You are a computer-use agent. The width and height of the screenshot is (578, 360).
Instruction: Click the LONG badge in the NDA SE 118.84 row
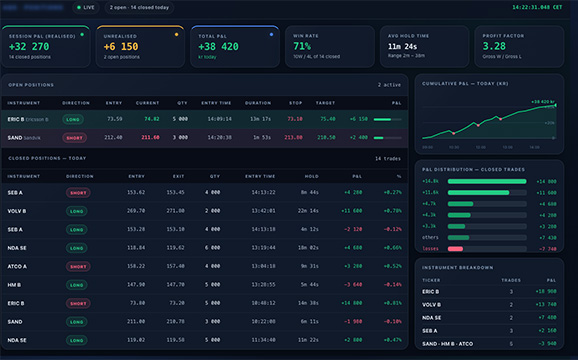[x=77, y=248]
